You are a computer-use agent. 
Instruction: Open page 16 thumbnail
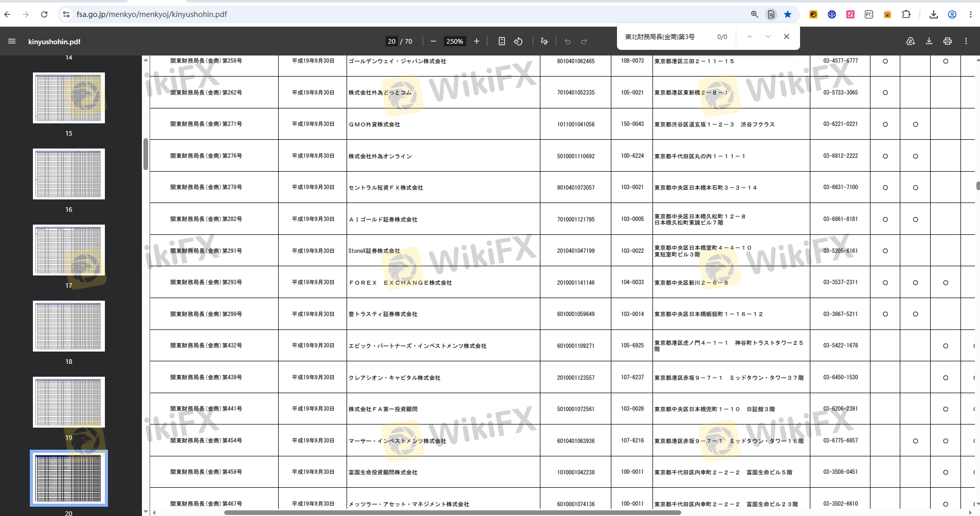pyautogui.click(x=69, y=174)
